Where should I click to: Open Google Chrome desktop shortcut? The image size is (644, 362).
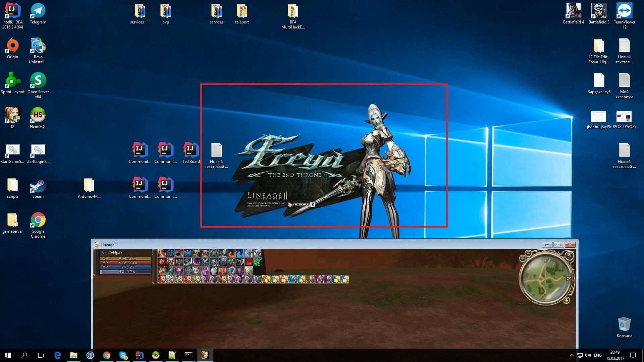pyautogui.click(x=38, y=225)
